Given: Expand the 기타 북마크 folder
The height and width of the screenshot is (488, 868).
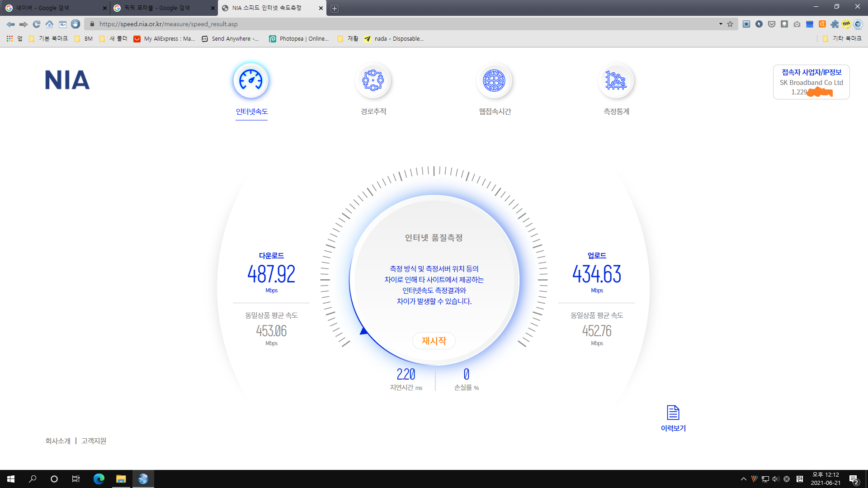Looking at the screenshot, I should click(x=842, y=39).
